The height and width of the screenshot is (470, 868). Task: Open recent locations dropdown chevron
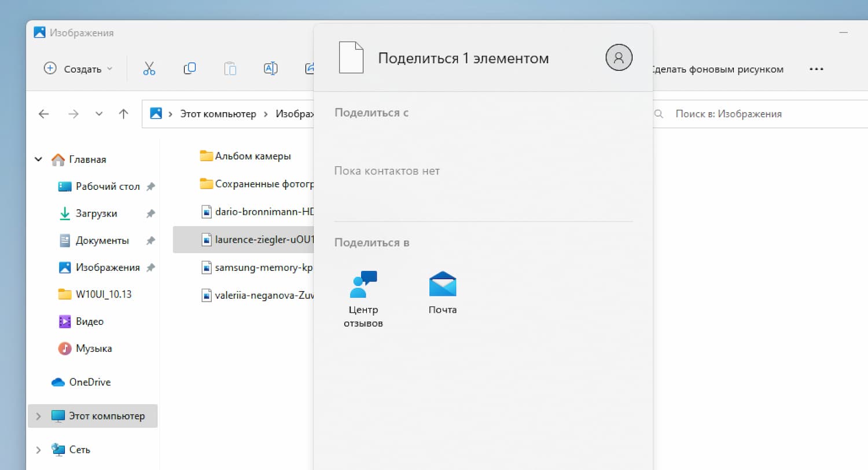point(99,114)
